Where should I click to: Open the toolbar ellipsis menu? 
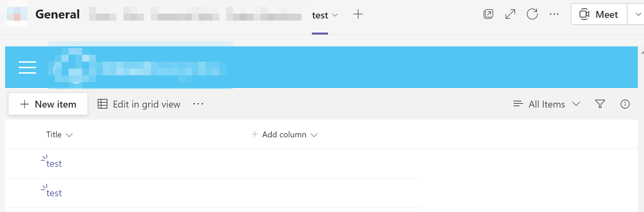(x=198, y=104)
